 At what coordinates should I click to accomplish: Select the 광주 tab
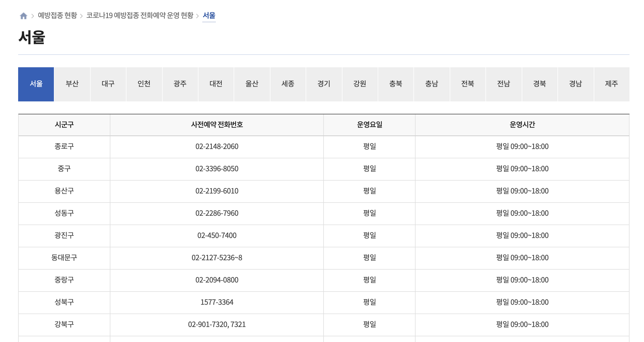click(180, 84)
